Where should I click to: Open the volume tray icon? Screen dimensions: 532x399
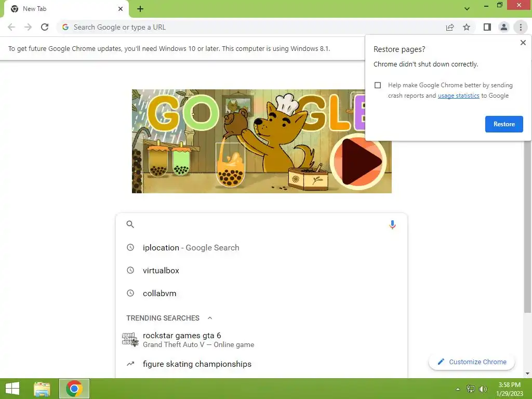[483, 389]
